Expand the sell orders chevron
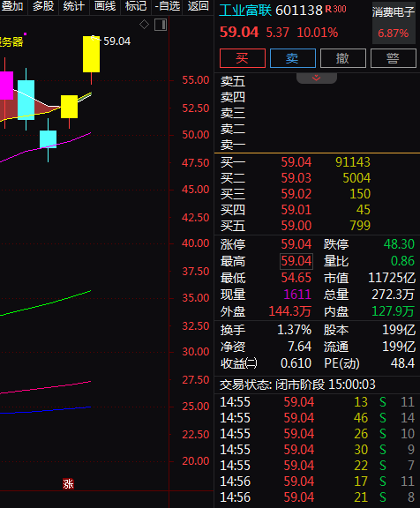This screenshot has height=508, width=420. pyautogui.click(x=316, y=78)
